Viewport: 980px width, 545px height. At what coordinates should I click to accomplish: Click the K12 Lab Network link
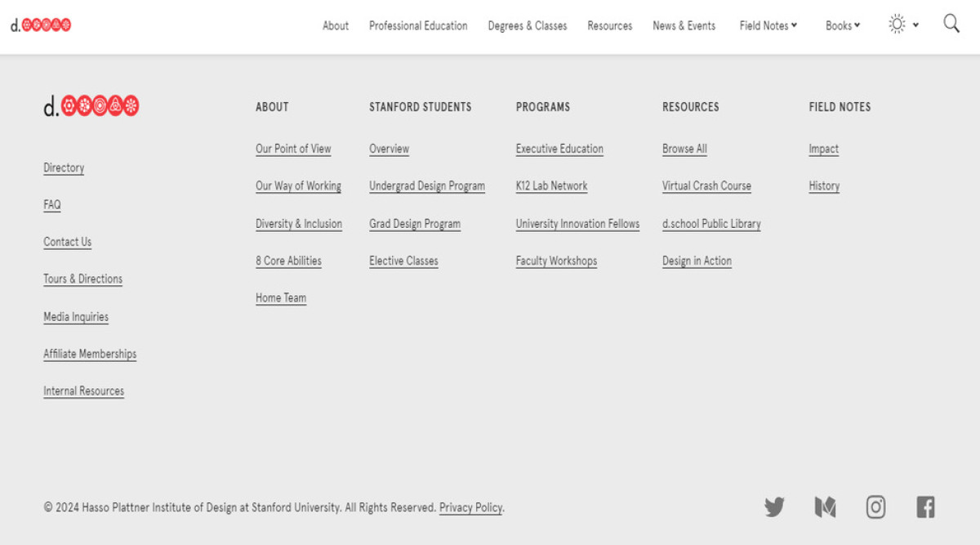tap(551, 185)
